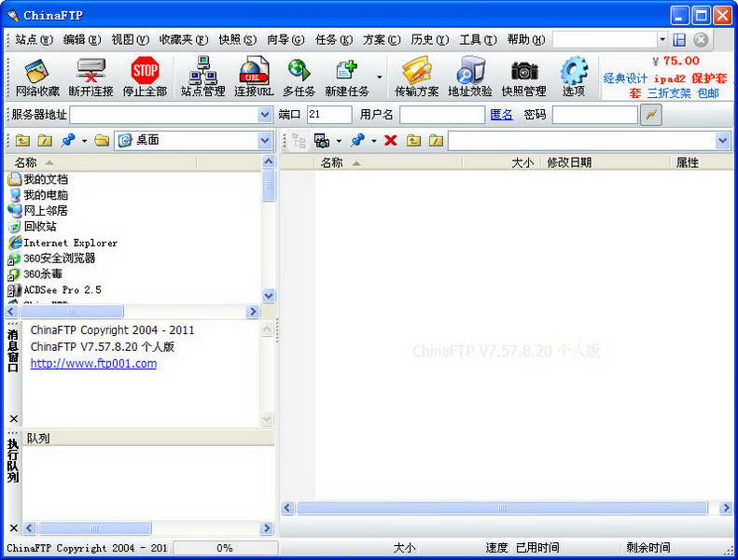Image resolution: width=738 pixels, height=560 pixels.
Task: Create task with 新建任务 icon
Action: click(347, 77)
